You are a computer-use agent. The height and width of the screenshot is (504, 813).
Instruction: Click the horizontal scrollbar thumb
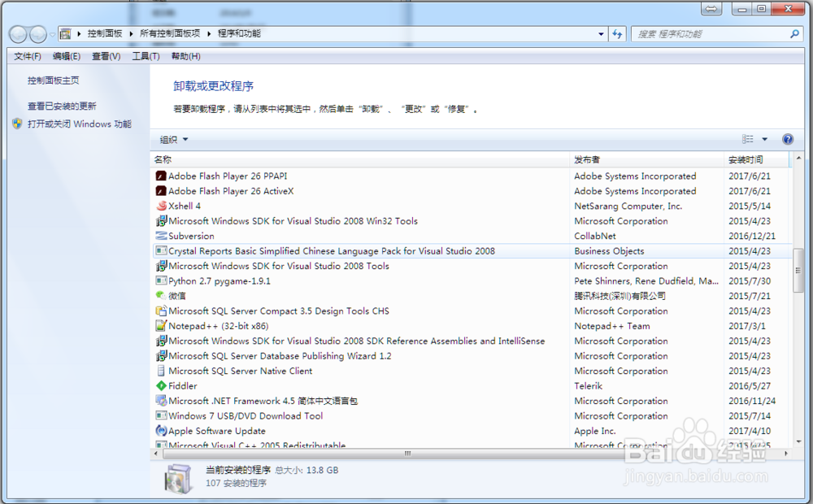coord(407,454)
